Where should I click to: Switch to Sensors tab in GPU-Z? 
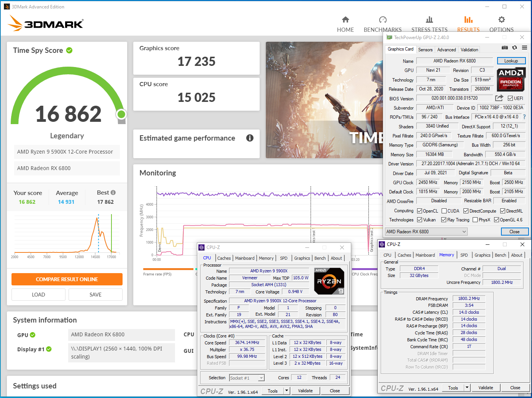click(x=425, y=50)
